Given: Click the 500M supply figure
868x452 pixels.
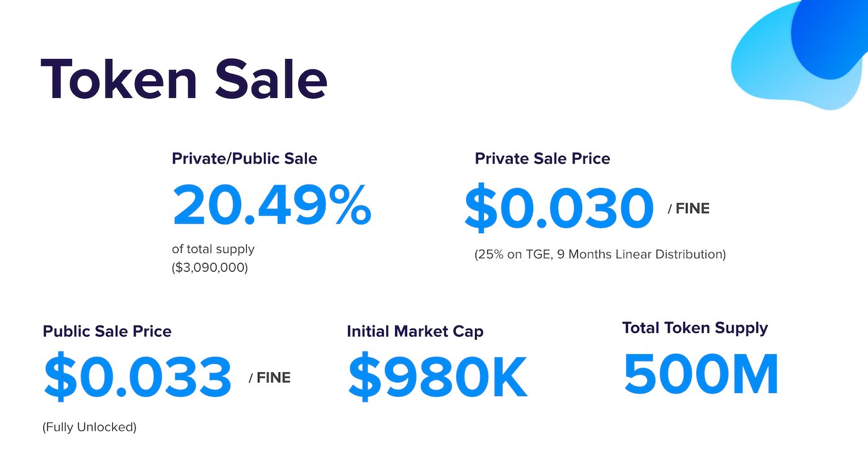Looking at the screenshot, I should (x=701, y=374).
